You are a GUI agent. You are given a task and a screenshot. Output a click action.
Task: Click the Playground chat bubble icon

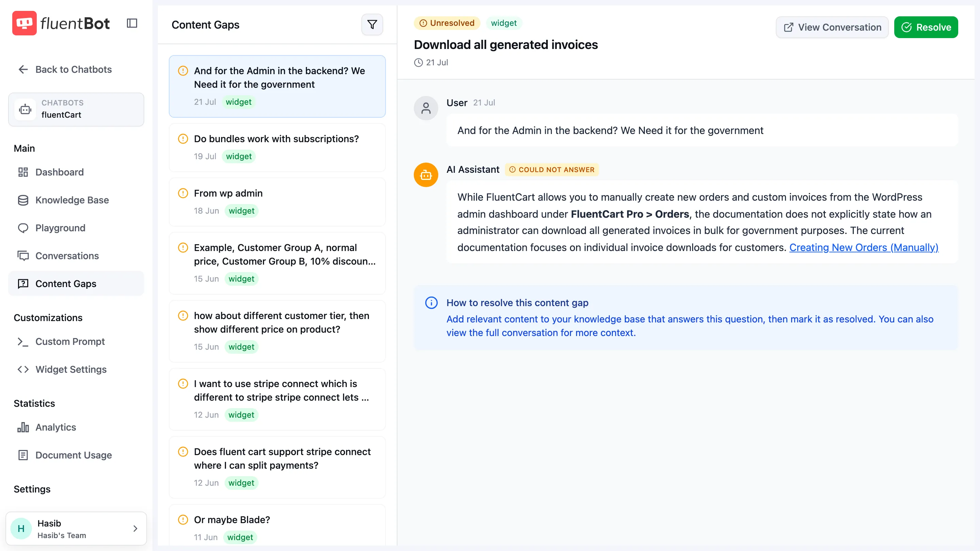coord(23,228)
